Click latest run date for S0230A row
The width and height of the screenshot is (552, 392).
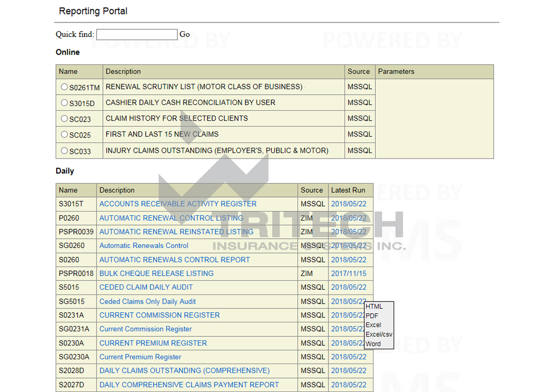[x=347, y=343]
